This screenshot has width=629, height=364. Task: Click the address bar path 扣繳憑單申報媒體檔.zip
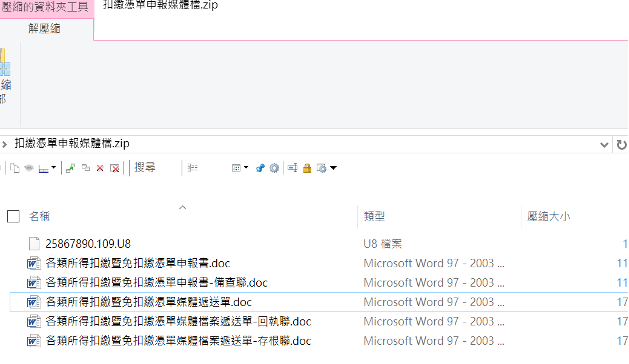tap(72, 143)
